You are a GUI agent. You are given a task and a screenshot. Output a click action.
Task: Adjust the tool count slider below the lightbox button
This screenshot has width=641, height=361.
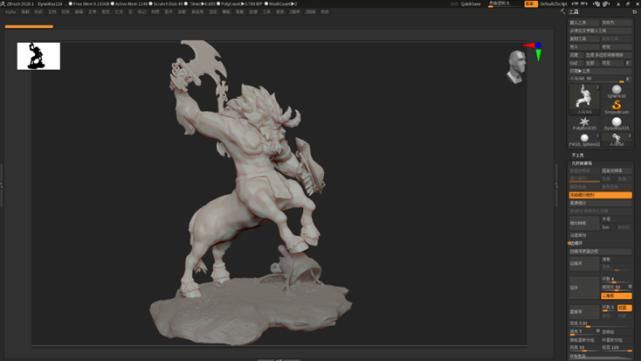coord(597,78)
